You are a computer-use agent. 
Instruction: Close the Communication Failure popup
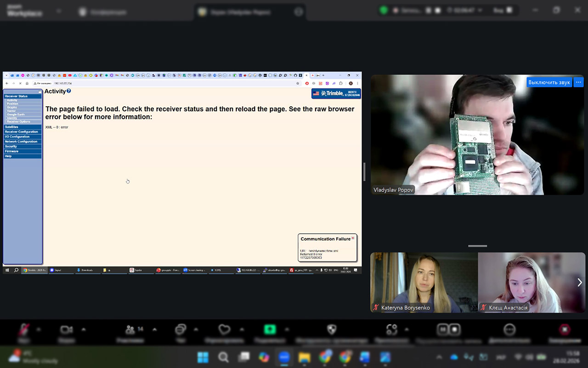tap(353, 238)
